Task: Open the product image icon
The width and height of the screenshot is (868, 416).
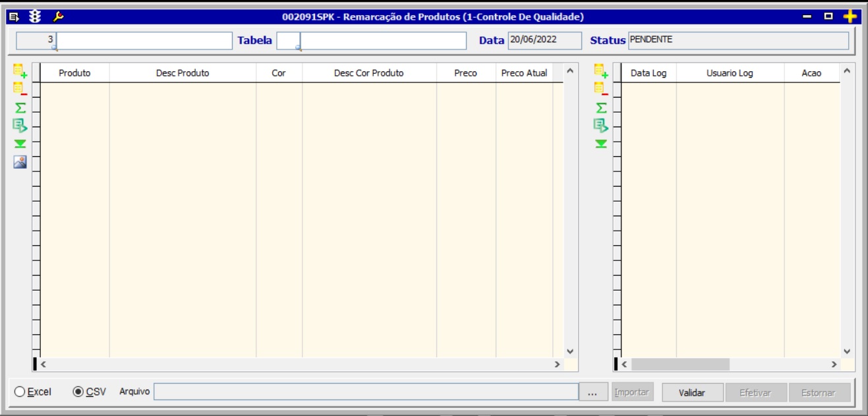Action: pyautogui.click(x=20, y=162)
